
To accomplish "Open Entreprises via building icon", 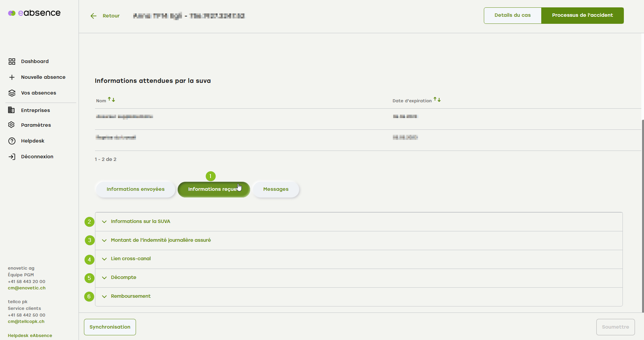I will [x=11, y=110].
